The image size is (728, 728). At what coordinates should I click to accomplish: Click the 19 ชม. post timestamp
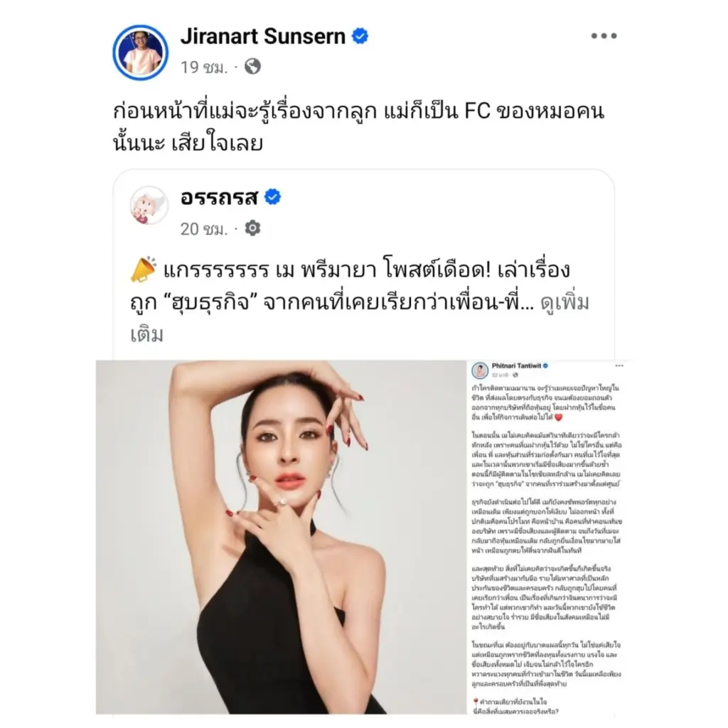tap(204, 68)
